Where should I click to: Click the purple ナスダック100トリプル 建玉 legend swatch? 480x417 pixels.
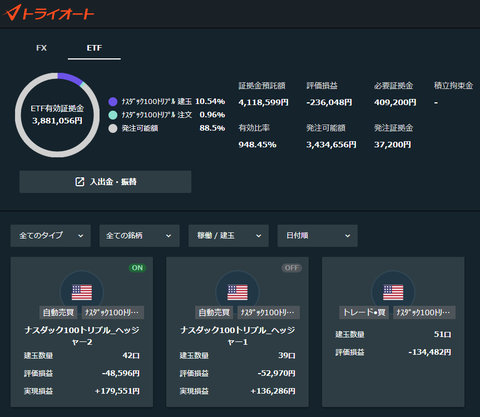pyautogui.click(x=113, y=102)
